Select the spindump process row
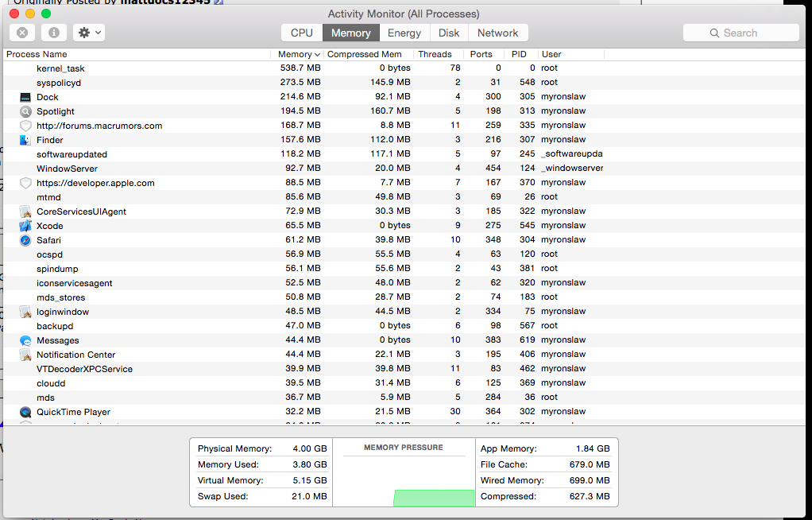The width and height of the screenshot is (812, 520). click(404, 269)
